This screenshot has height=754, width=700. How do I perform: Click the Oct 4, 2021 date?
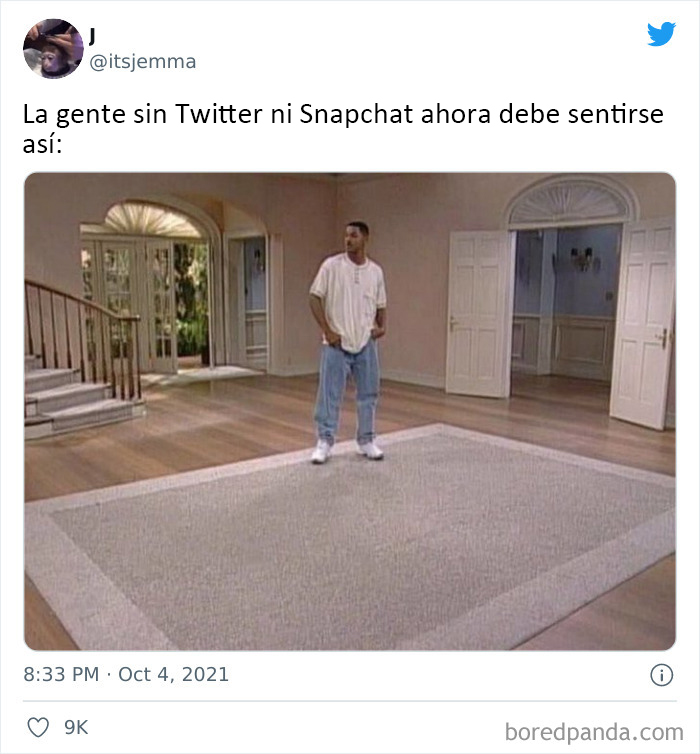(174, 674)
